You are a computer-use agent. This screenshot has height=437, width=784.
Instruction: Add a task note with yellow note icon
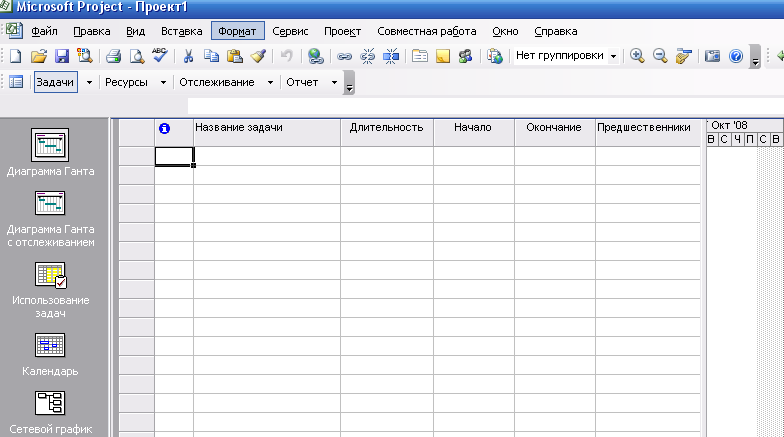click(x=443, y=56)
